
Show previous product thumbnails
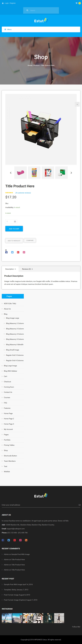(x=11, y=173)
